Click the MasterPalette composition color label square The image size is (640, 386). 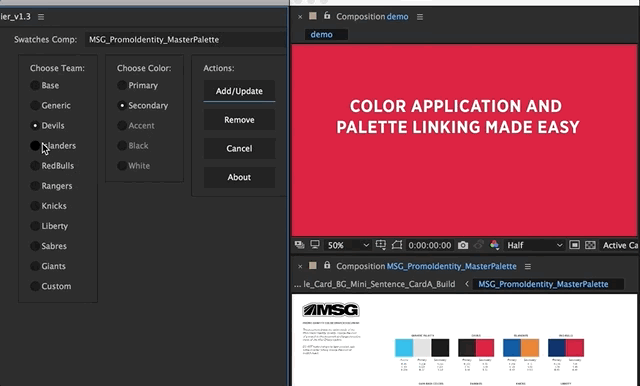[x=313, y=266]
